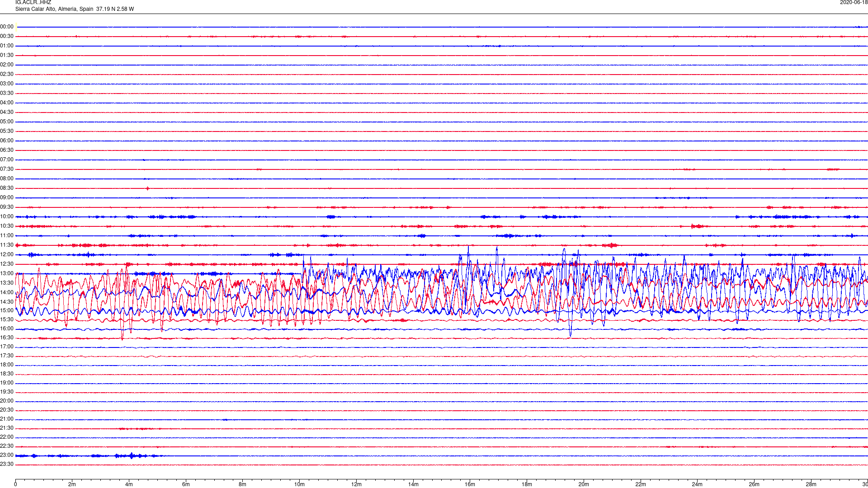
Task: Select the 22:00 time row label
Action: pyautogui.click(x=7, y=437)
